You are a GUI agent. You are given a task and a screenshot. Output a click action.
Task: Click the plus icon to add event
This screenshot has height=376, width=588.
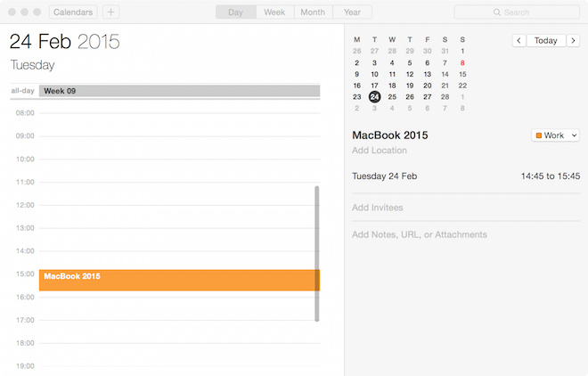click(110, 12)
